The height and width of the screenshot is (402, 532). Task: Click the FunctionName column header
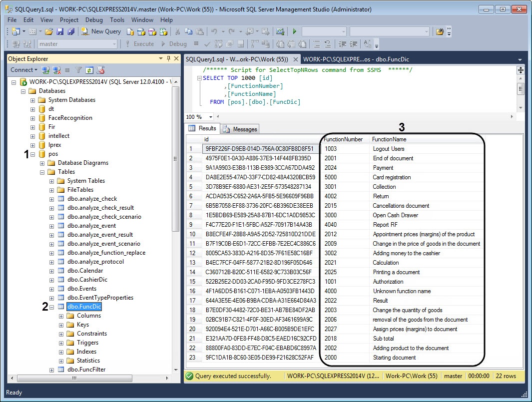click(389, 139)
